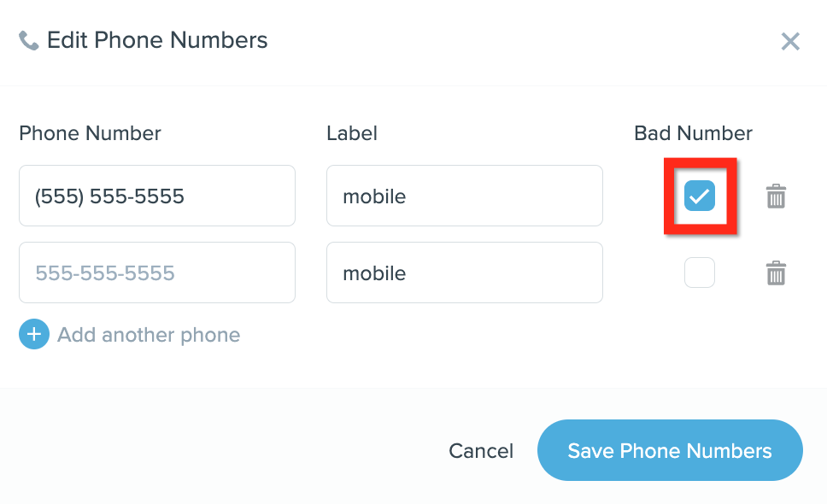The image size is (827, 504).
Task: Uncheck Bad Number for (555) 555-5555
Action: pyautogui.click(x=700, y=196)
